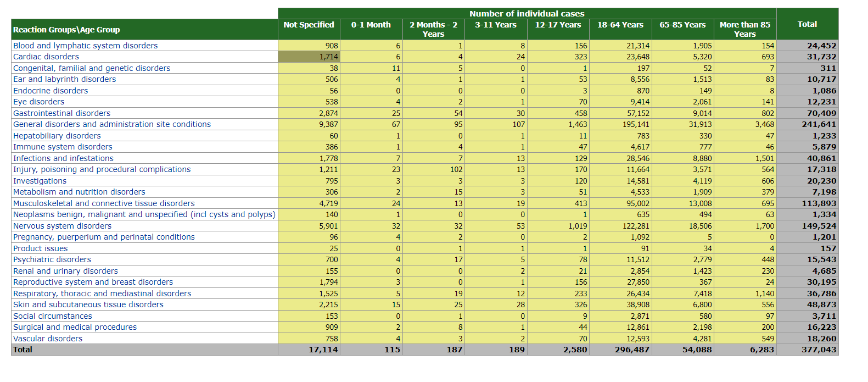
Task: Select the Reaction Groups\Age Group header cell
Action: point(66,30)
